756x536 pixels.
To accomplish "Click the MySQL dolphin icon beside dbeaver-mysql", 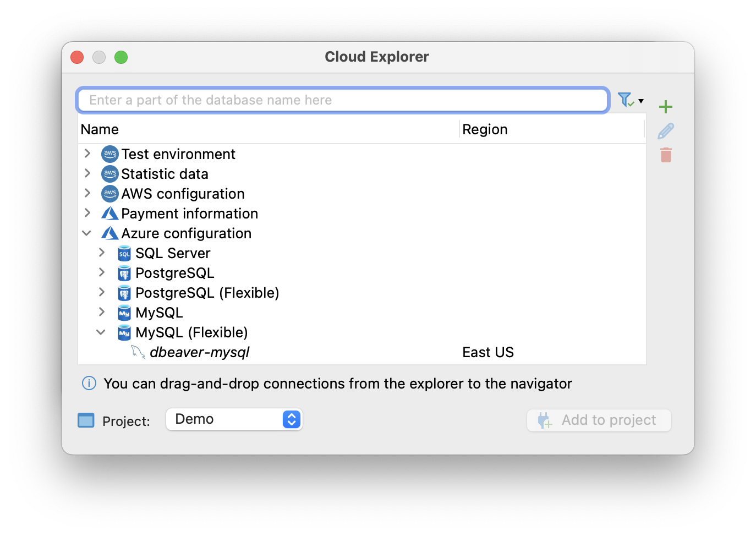I will 138,352.
